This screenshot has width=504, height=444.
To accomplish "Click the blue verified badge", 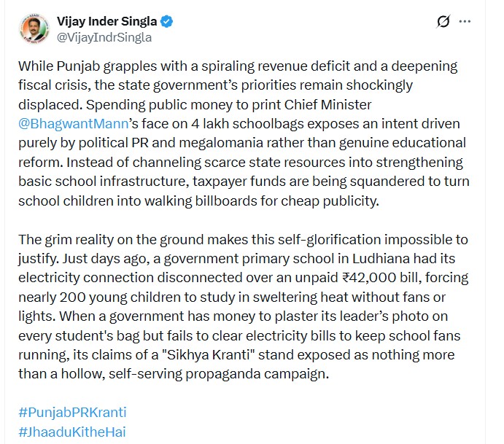I will tap(167, 22).
